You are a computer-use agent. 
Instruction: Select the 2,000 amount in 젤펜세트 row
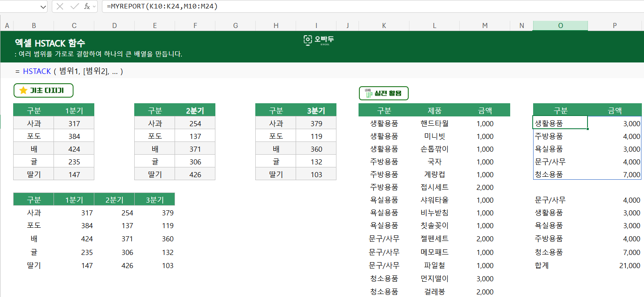tap(485, 239)
